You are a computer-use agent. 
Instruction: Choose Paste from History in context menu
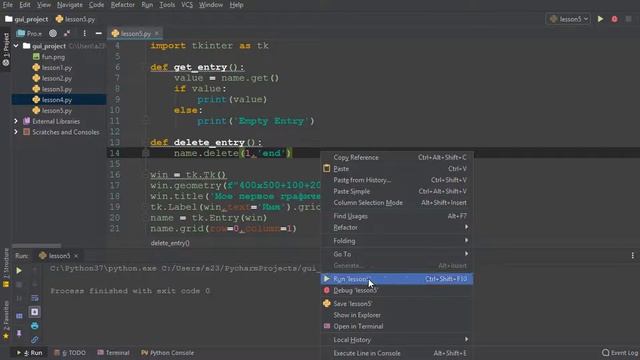tap(397, 180)
